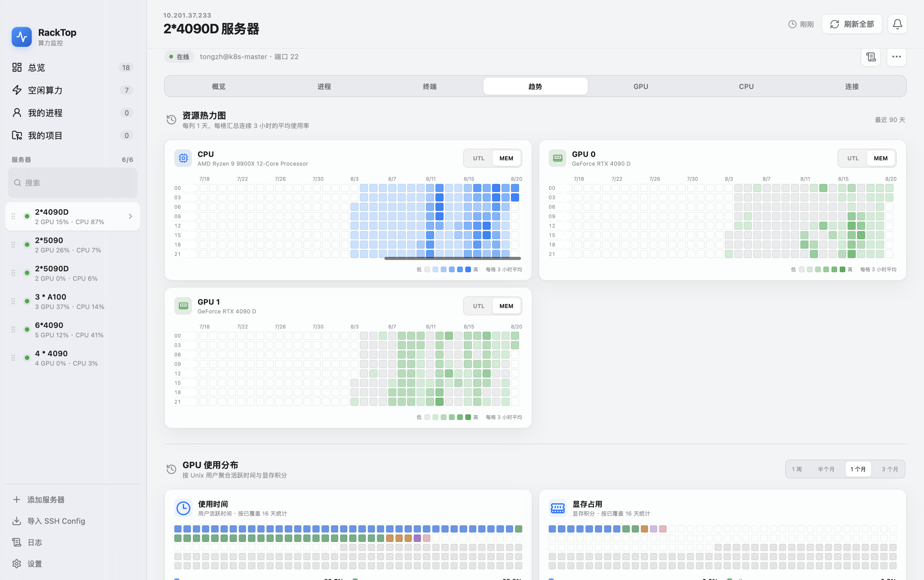Open the three-dot more options menu
Screen dimensions: 924x580
pyautogui.click(x=896, y=57)
